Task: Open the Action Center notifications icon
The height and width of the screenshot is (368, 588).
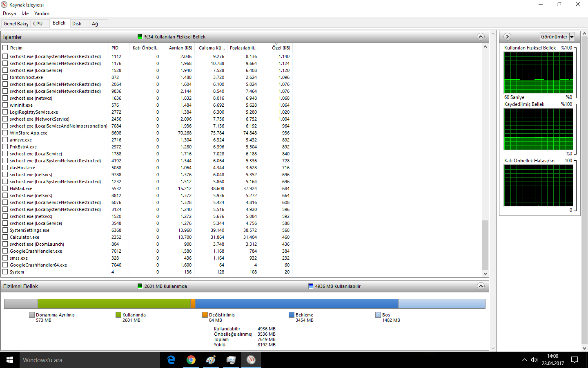Action: (x=575, y=360)
